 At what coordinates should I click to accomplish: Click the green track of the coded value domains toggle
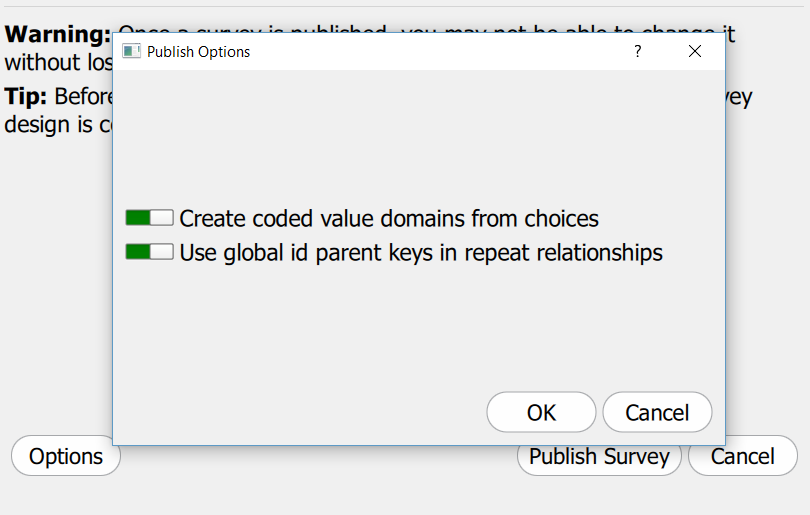(137, 218)
